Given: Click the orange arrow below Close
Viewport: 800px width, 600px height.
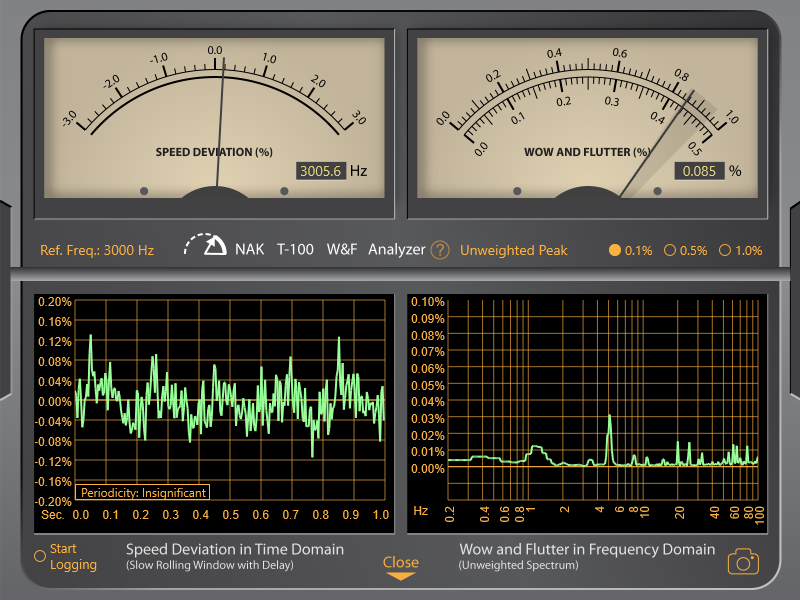Looking at the screenshot, I should coord(400,576).
